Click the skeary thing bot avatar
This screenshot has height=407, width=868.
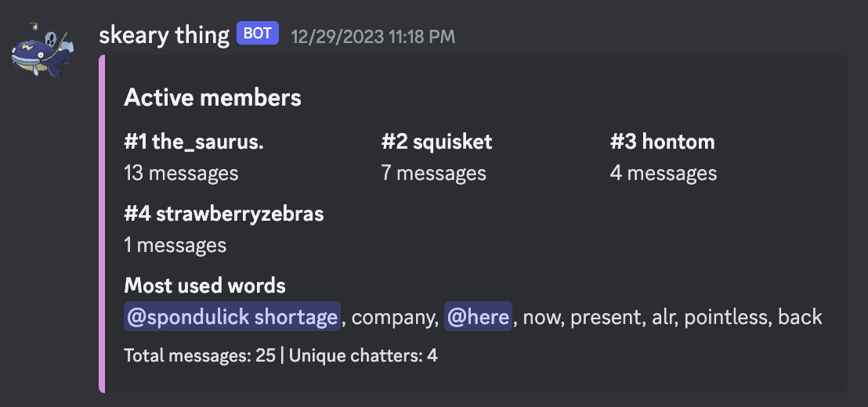click(x=41, y=50)
